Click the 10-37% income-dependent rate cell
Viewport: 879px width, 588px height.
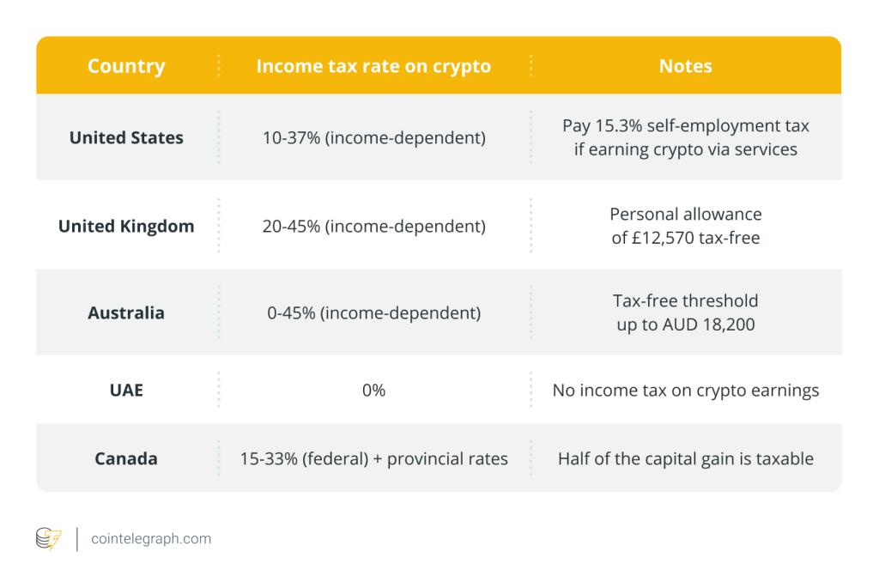(373, 137)
